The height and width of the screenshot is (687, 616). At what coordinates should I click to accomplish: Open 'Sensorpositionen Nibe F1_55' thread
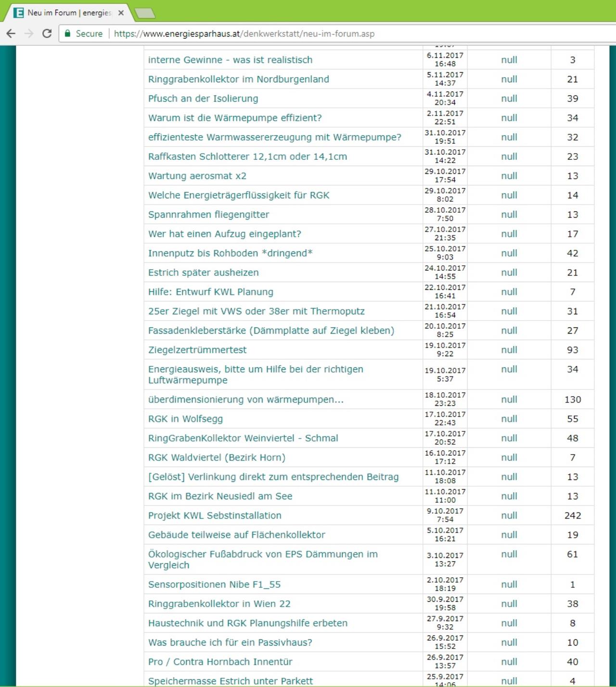tap(214, 584)
